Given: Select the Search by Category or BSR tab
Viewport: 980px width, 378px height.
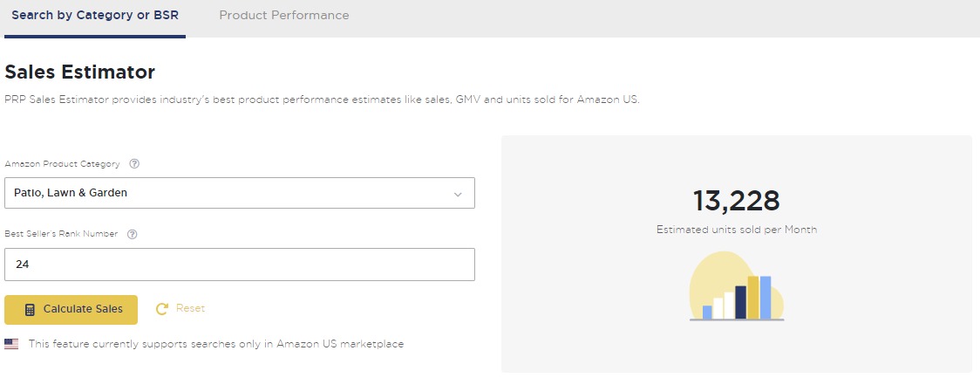Looking at the screenshot, I should (x=93, y=16).
